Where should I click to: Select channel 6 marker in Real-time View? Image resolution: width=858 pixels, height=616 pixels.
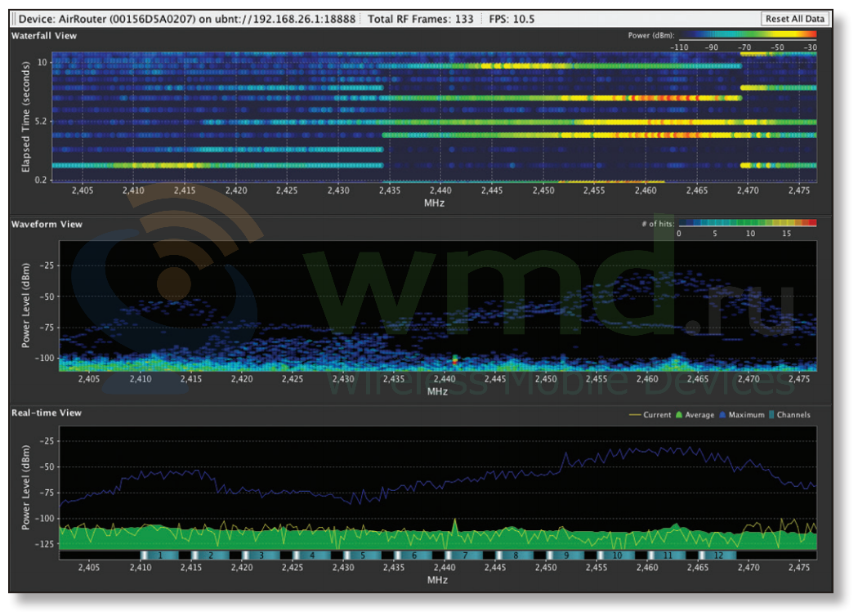pyautogui.click(x=413, y=556)
